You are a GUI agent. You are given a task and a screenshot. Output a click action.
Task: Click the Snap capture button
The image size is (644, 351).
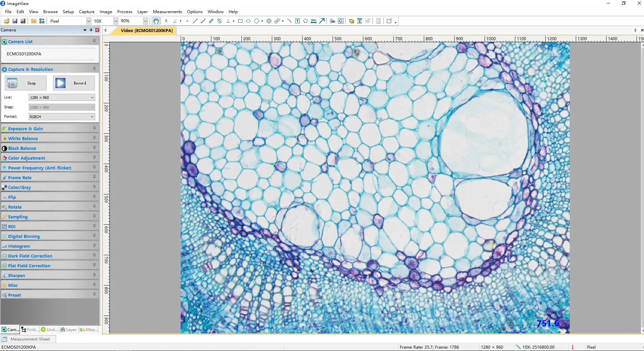[26, 83]
